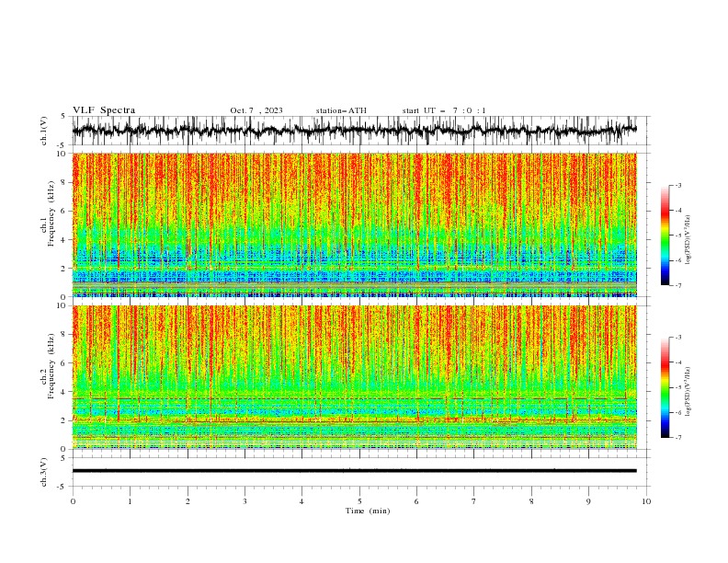Click the ch.2 frequency spectrogram panel
Viewport: 728px width, 563px height.
tap(355, 377)
